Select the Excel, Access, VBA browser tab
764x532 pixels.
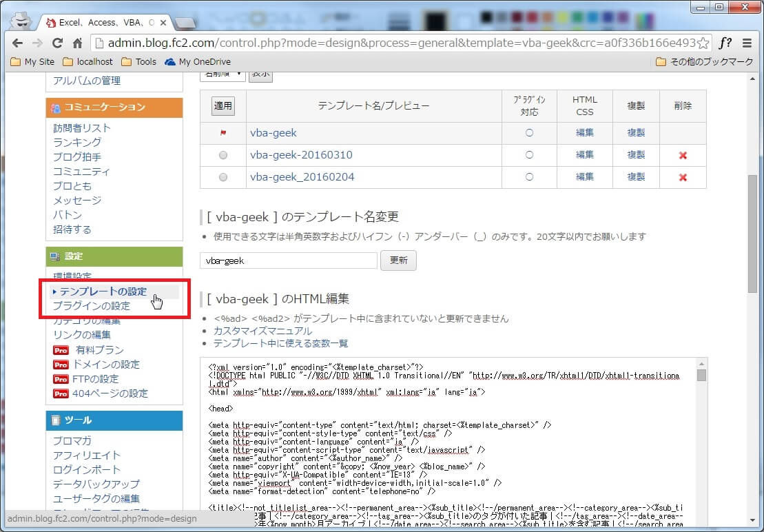pos(103,22)
